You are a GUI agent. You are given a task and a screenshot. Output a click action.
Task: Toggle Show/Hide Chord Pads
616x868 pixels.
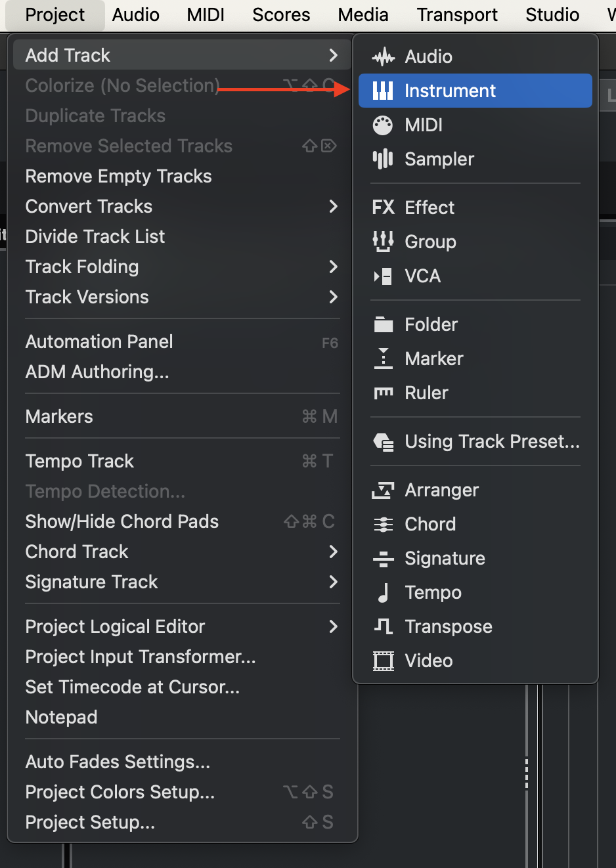(x=122, y=521)
